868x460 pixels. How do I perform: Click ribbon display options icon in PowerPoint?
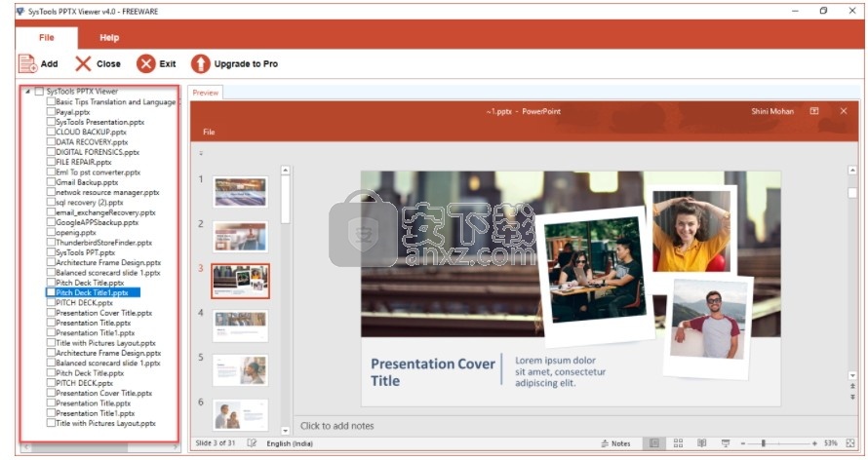pyautogui.click(x=814, y=111)
